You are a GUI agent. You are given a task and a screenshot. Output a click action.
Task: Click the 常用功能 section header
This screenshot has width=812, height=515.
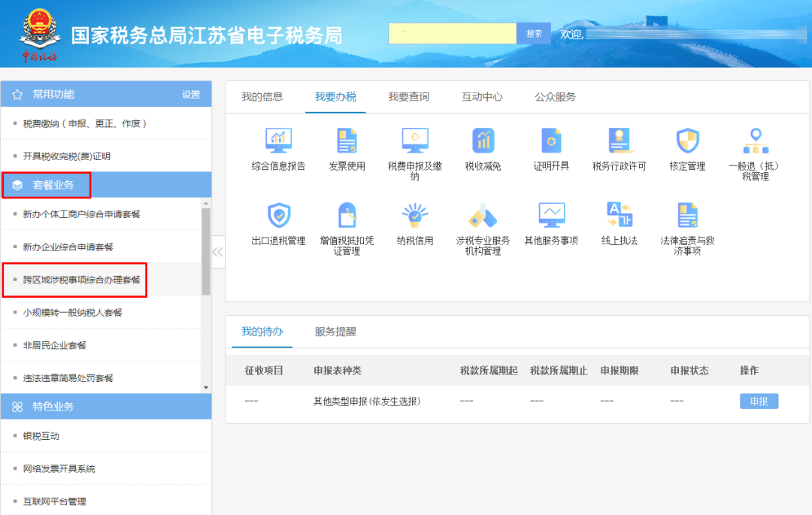tap(106, 94)
